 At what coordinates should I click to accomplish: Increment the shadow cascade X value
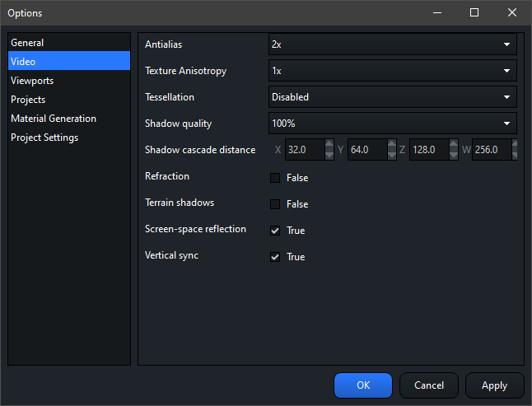coord(329,145)
